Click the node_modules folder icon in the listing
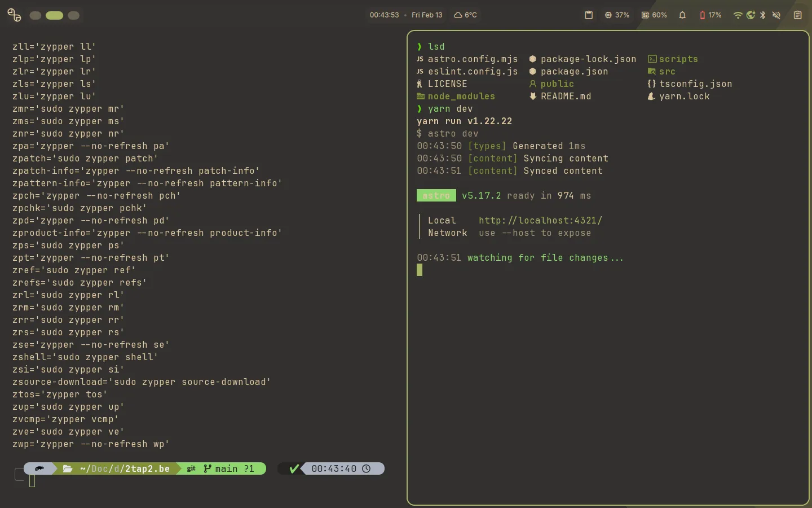Viewport: 812px width, 508px height. [421, 96]
